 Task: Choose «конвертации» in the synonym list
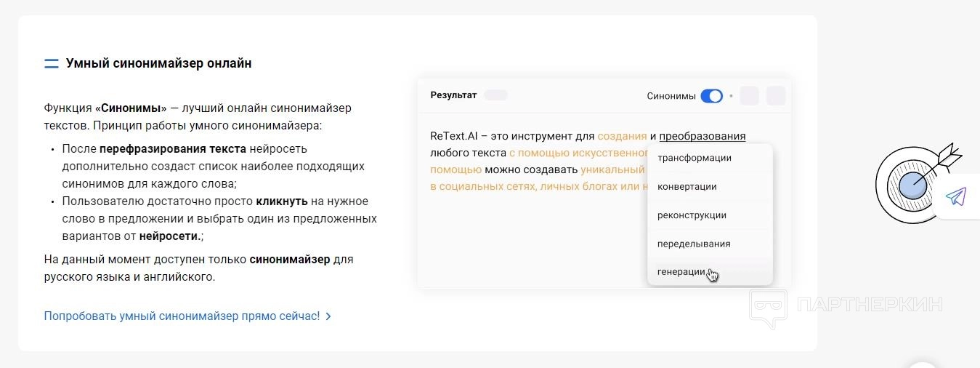click(x=687, y=186)
